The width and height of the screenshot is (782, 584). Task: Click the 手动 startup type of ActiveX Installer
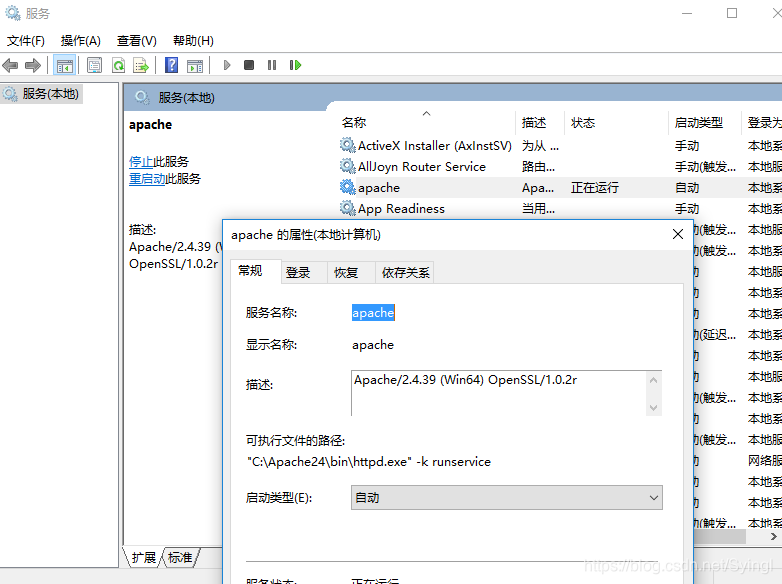point(687,146)
